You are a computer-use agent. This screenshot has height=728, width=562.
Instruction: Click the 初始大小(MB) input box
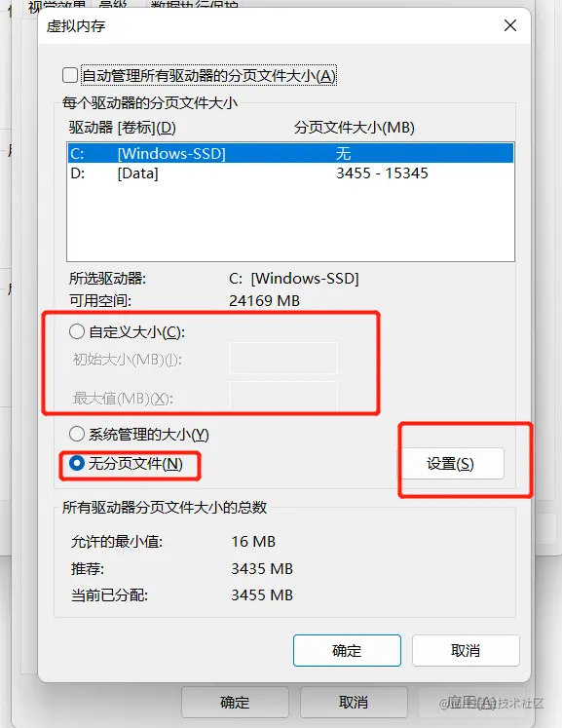pos(283,358)
